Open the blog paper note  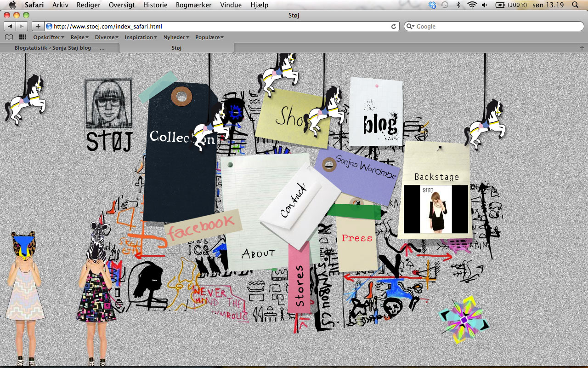point(376,112)
